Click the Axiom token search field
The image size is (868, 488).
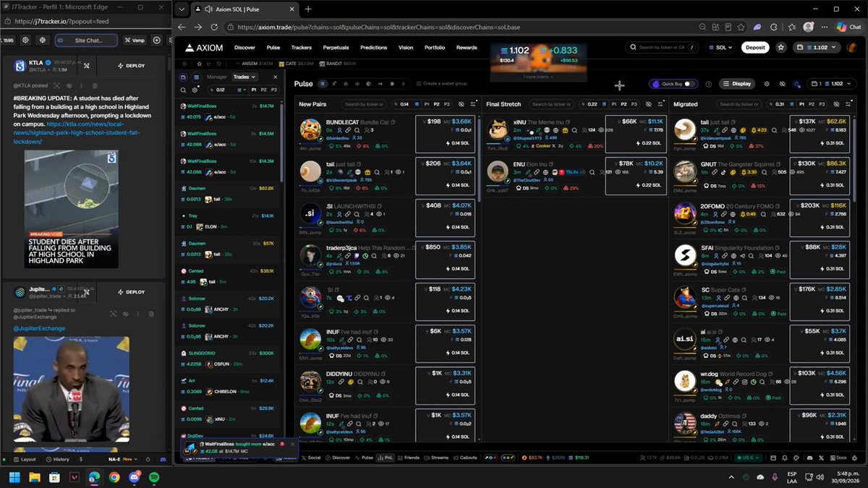click(662, 48)
